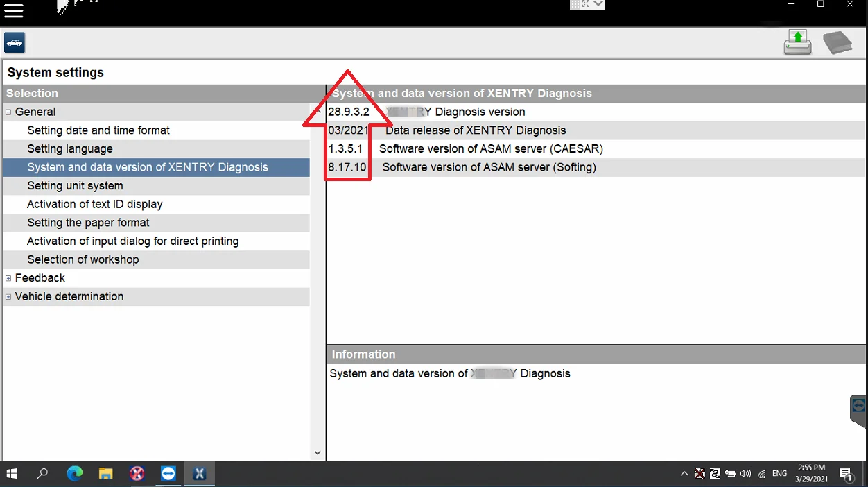Click the blue vehicle icon in toolbar

pos(15,43)
